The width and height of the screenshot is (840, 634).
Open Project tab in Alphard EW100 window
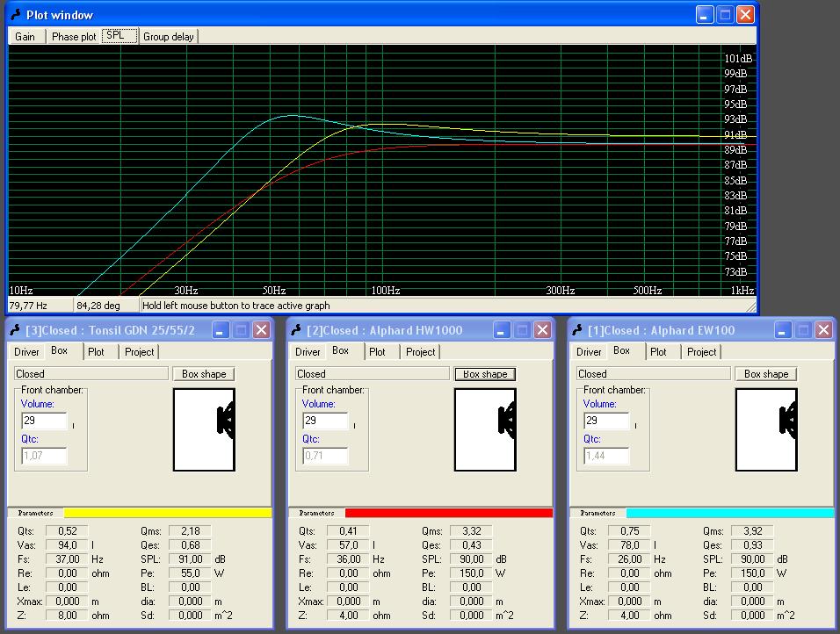pos(701,352)
